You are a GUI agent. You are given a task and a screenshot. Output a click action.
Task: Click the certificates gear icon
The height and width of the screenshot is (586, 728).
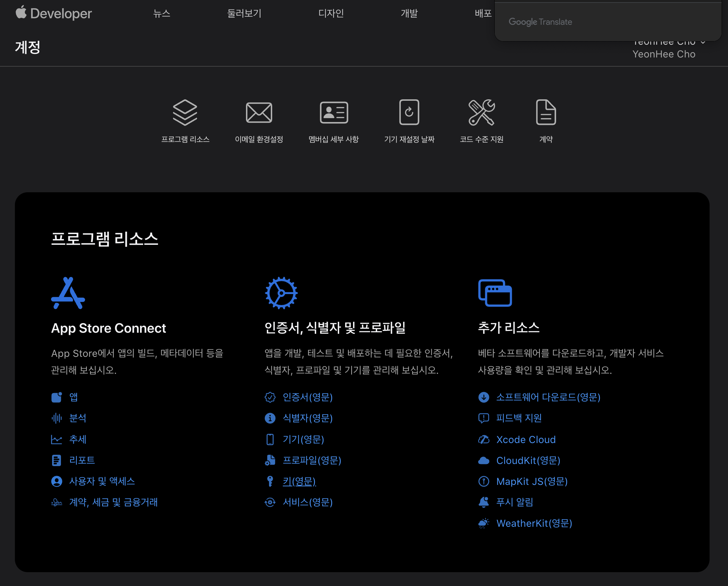(x=281, y=293)
